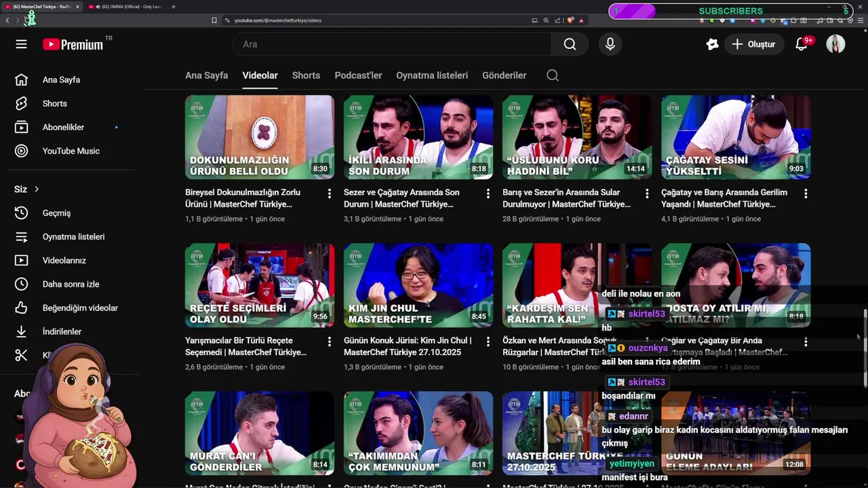The height and width of the screenshot is (488, 868).
Task: Play the ÜSLUBUNU KORU HADDİNİ BİL thumbnail
Action: 577,137
